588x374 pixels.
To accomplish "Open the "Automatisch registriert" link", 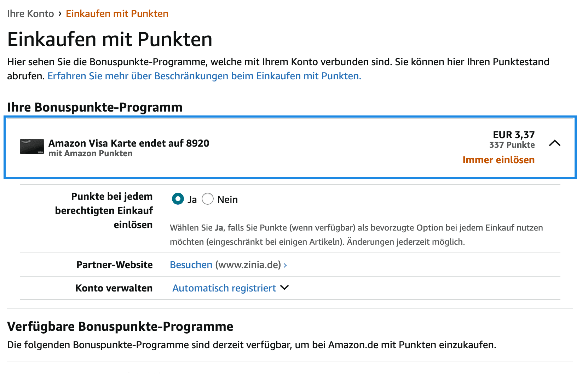I will click(224, 288).
